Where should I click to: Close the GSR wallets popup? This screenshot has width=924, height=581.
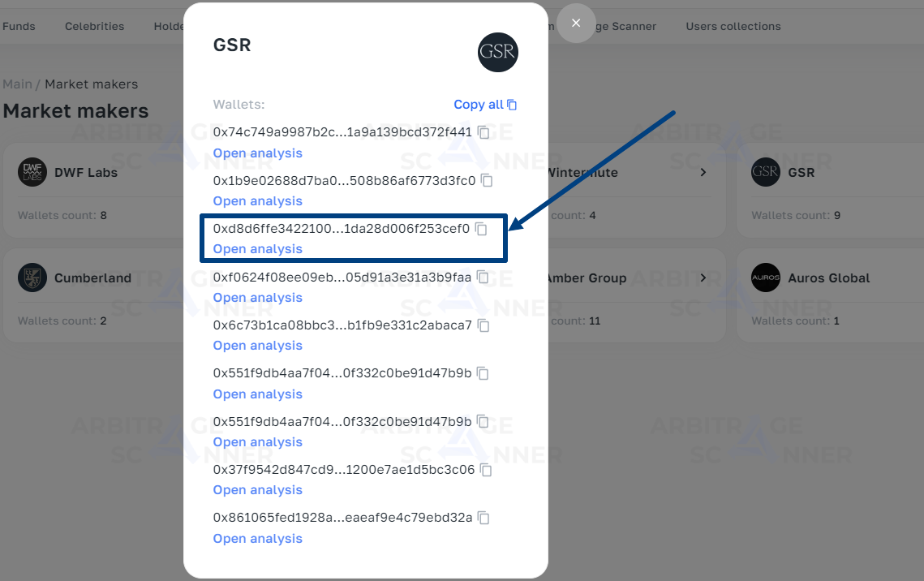point(576,23)
